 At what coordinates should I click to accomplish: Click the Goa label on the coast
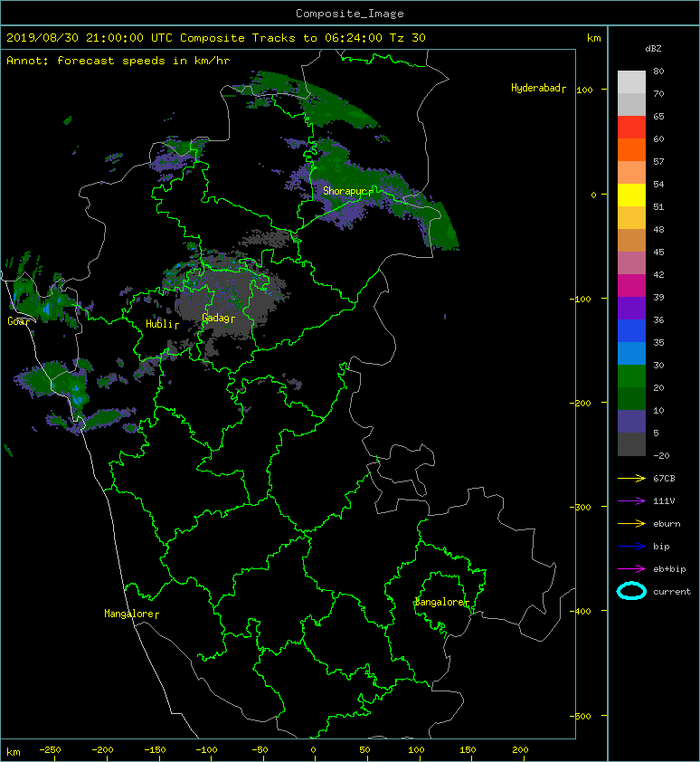click(x=18, y=321)
